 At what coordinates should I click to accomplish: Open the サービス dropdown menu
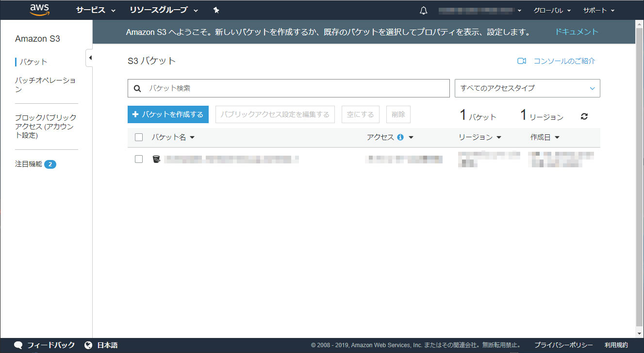point(96,10)
